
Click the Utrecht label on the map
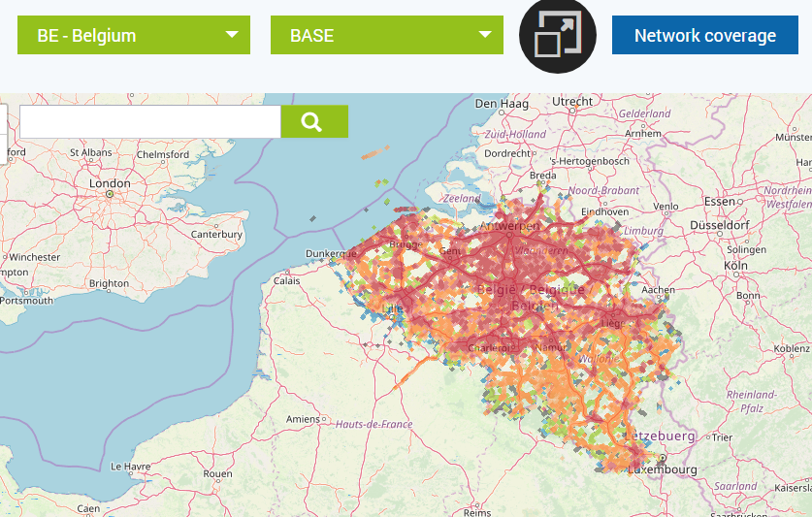coord(572,102)
